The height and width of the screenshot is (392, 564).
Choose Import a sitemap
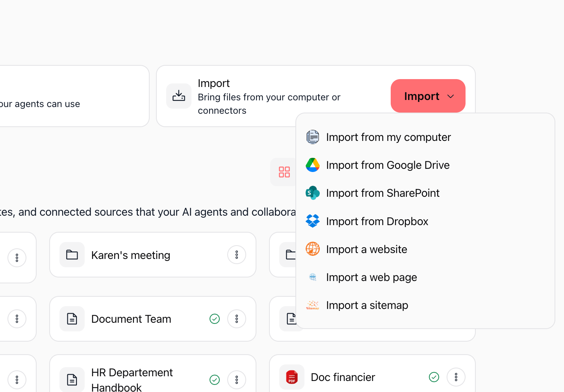(x=425, y=305)
